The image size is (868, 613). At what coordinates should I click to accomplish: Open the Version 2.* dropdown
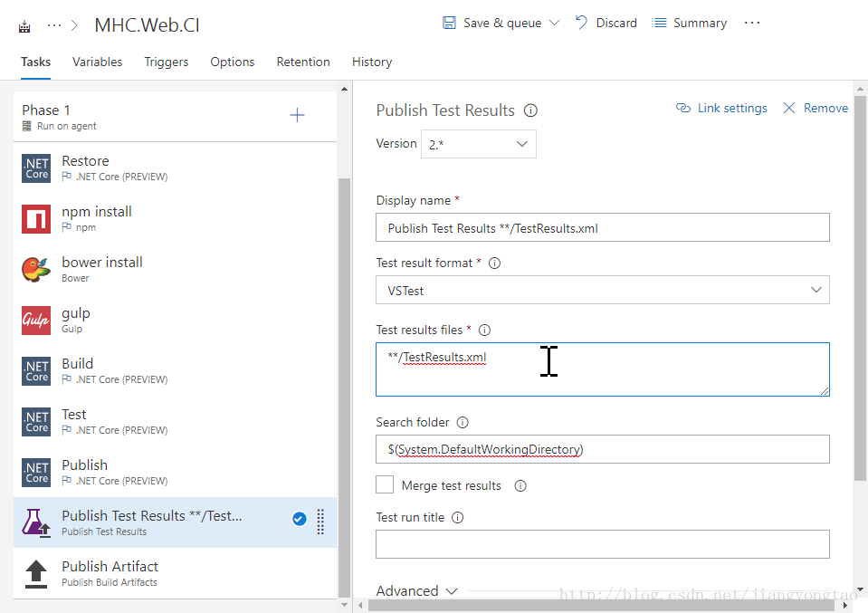(x=478, y=144)
